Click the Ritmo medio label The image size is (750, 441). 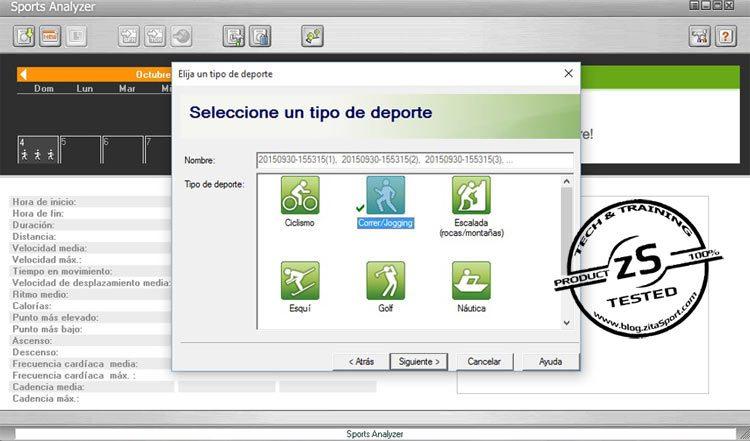pyautogui.click(x=40, y=295)
